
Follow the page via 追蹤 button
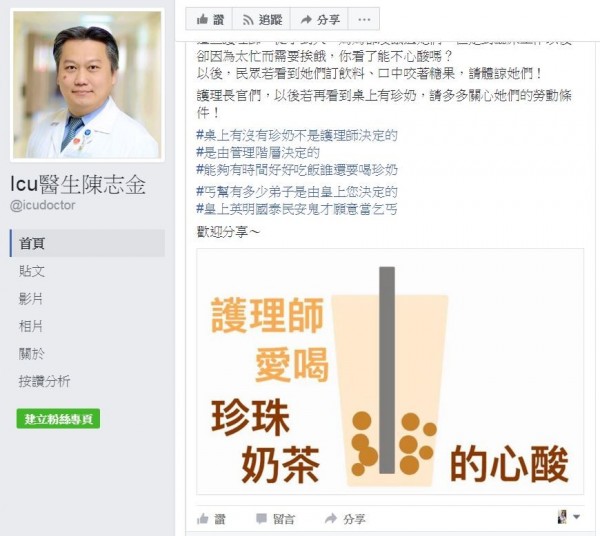point(262,19)
